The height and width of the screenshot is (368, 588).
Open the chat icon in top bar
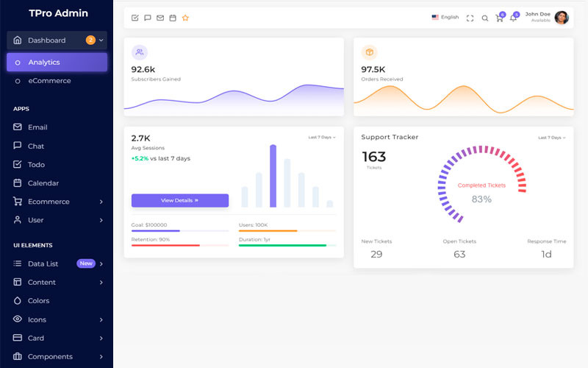tap(147, 18)
